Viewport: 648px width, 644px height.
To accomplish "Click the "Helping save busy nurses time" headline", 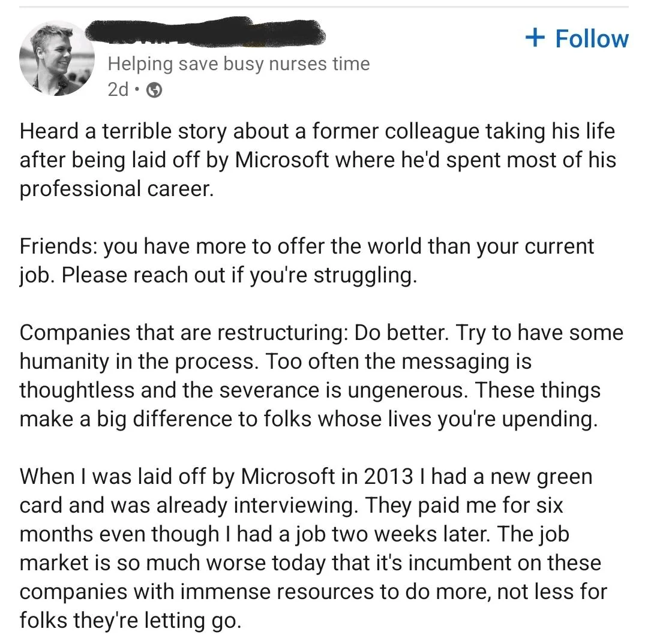I will pos(239,64).
